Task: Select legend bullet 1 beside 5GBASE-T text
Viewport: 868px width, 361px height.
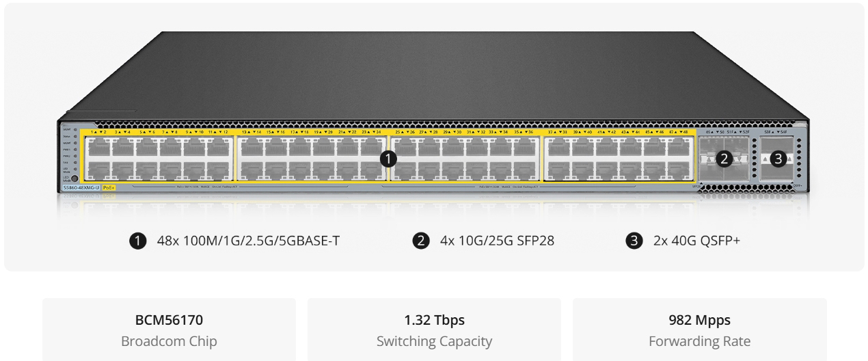Action: coord(137,241)
